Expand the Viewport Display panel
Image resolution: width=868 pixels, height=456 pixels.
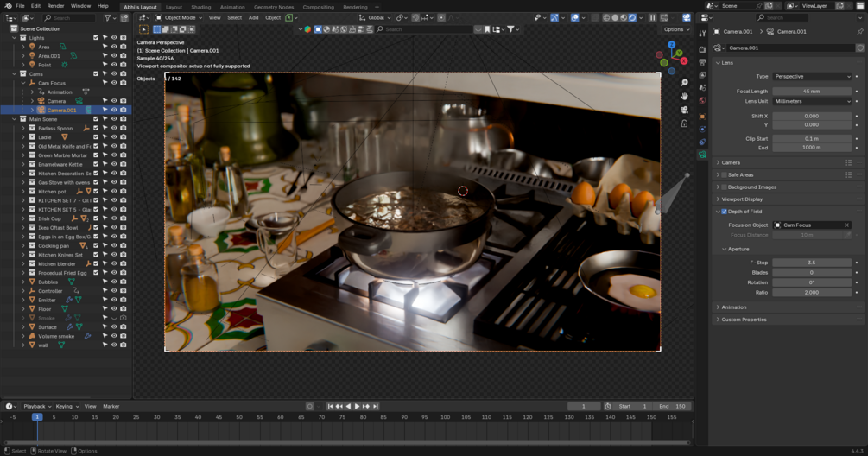(718, 199)
